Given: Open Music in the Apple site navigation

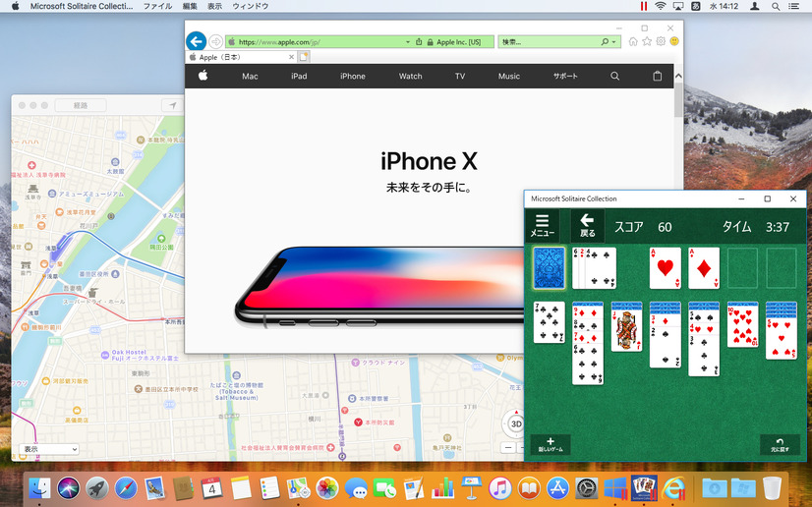Looking at the screenshot, I should pos(508,76).
